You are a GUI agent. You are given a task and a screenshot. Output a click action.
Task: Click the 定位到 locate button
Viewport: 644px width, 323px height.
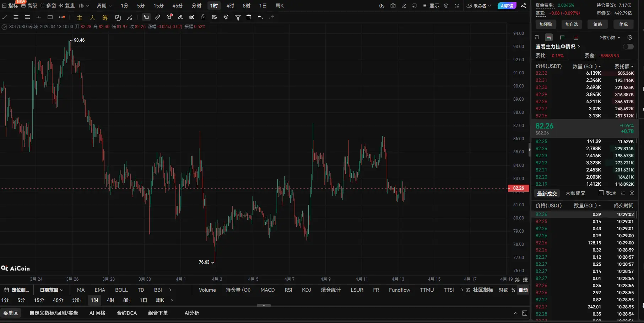(x=16, y=290)
